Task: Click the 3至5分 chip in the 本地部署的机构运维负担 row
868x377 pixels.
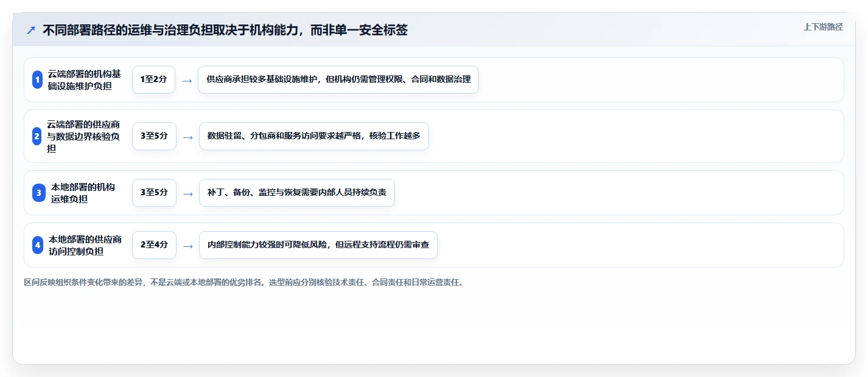Action: click(154, 193)
